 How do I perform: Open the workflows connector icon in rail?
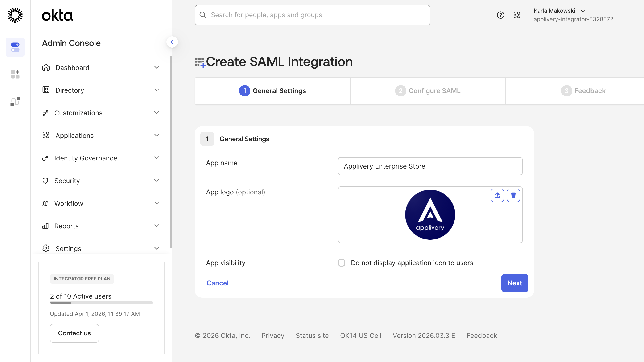(x=15, y=101)
